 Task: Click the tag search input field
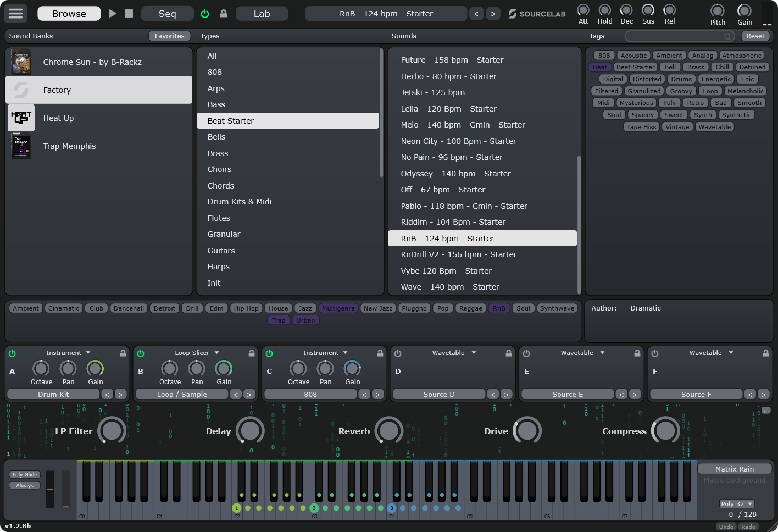(x=675, y=36)
